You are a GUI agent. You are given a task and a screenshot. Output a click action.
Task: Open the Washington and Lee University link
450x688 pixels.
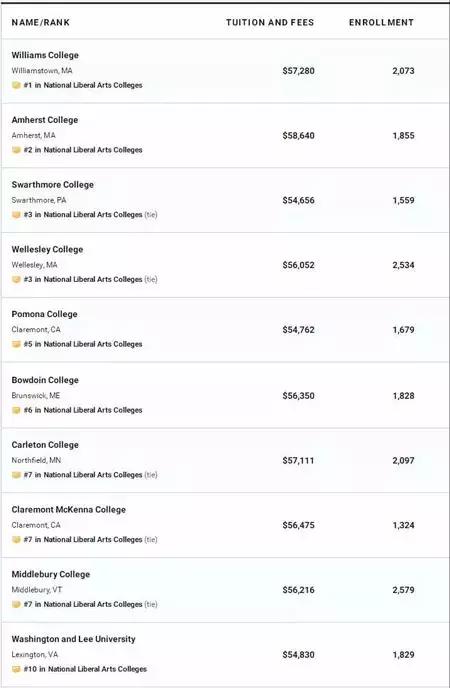pos(74,639)
